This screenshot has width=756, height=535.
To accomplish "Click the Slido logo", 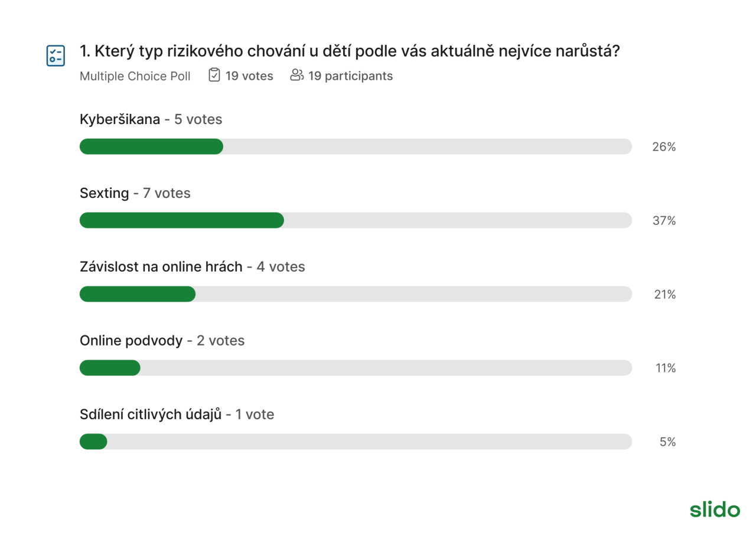I will [x=715, y=510].
